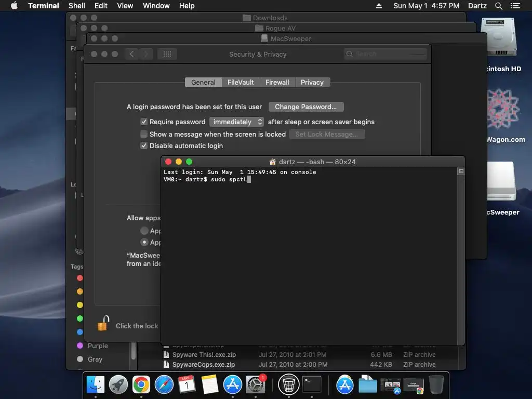The image size is (532, 399).
Task: Click home proxy icon in Terminal title
Action: tap(272, 162)
